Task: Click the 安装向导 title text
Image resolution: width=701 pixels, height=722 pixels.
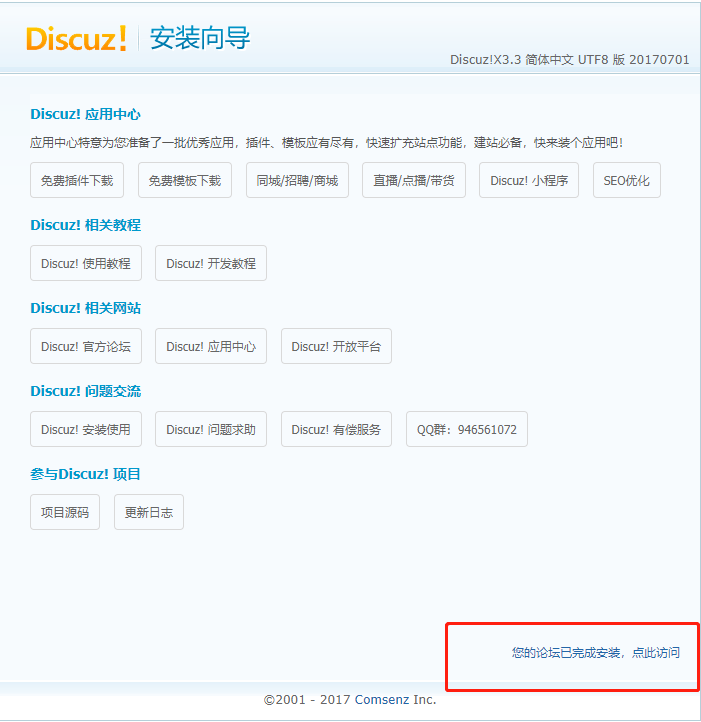Action: point(200,38)
